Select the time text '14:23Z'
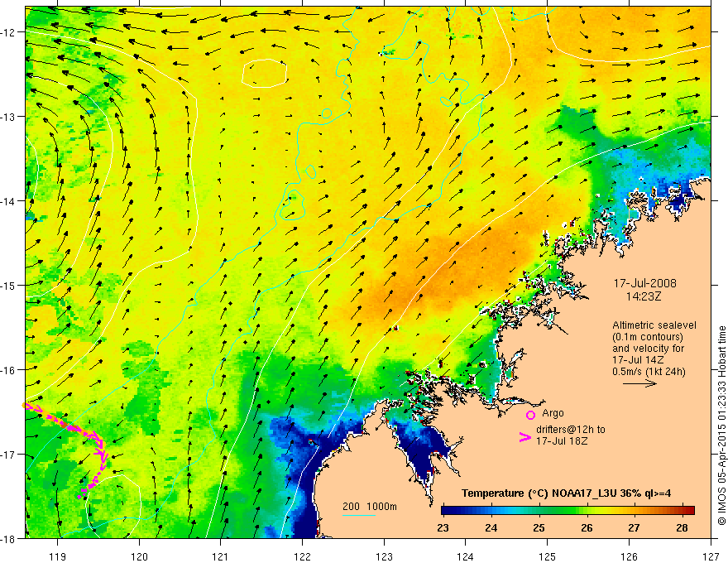 (643, 296)
